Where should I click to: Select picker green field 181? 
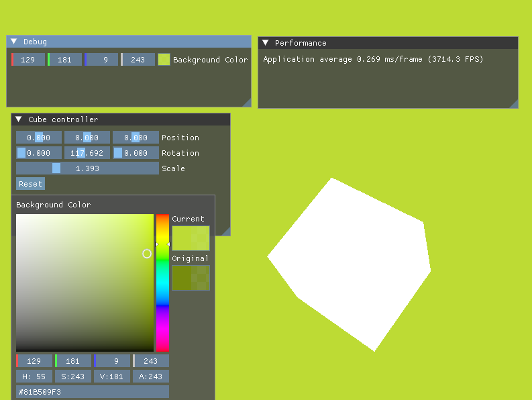[x=73, y=361]
